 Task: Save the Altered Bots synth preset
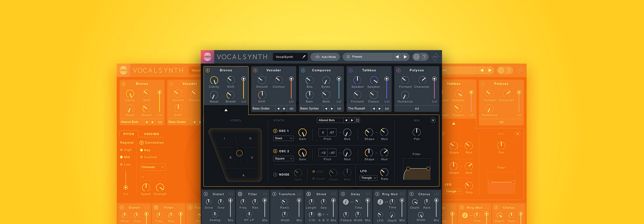[357, 120]
